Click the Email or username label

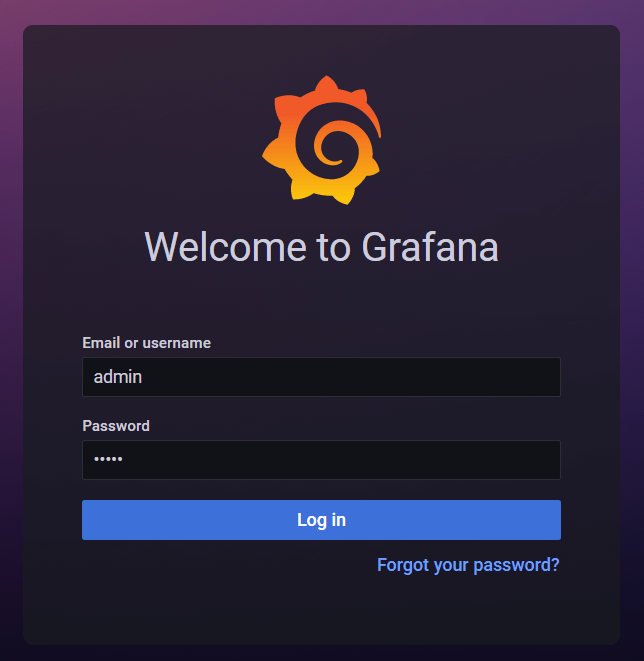click(x=147, y=343)
